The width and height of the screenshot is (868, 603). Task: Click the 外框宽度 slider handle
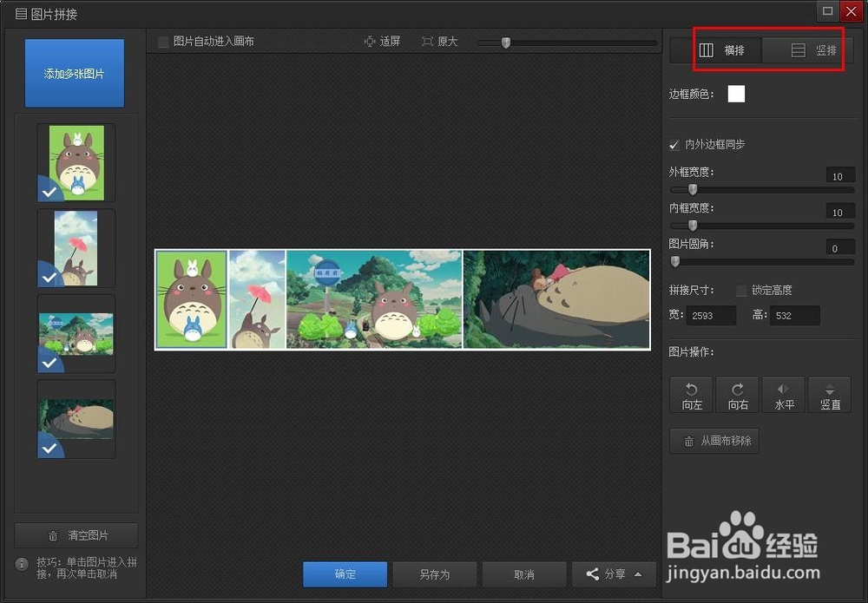(693, 190)
